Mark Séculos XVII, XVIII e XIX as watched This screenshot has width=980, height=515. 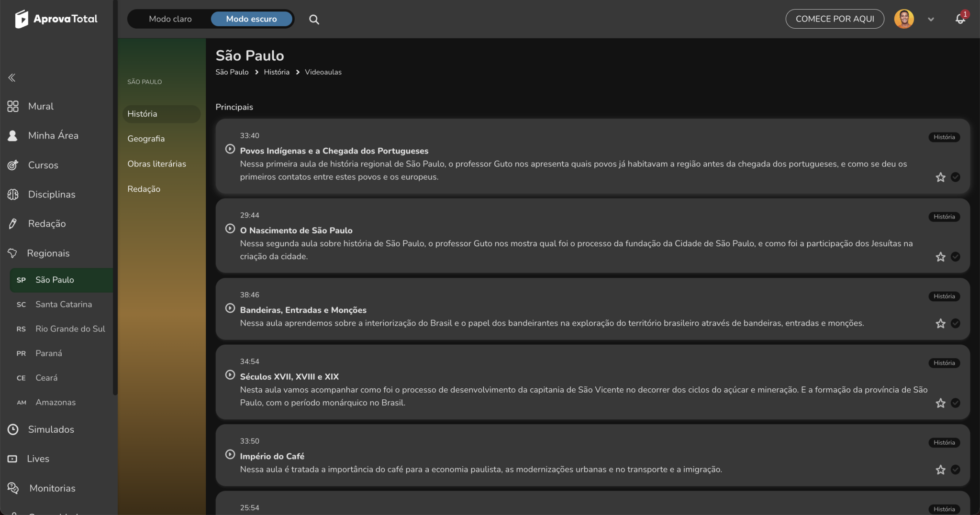point(956,403)
